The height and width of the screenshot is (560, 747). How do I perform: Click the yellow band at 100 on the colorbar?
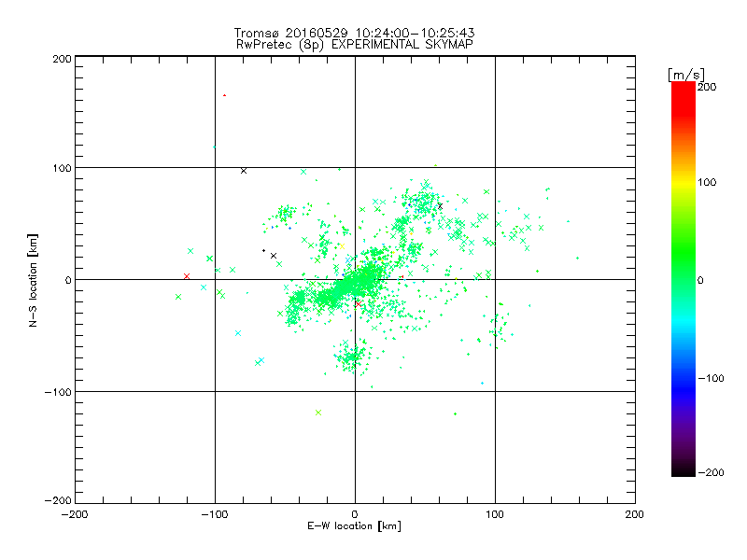coord(684,182)
